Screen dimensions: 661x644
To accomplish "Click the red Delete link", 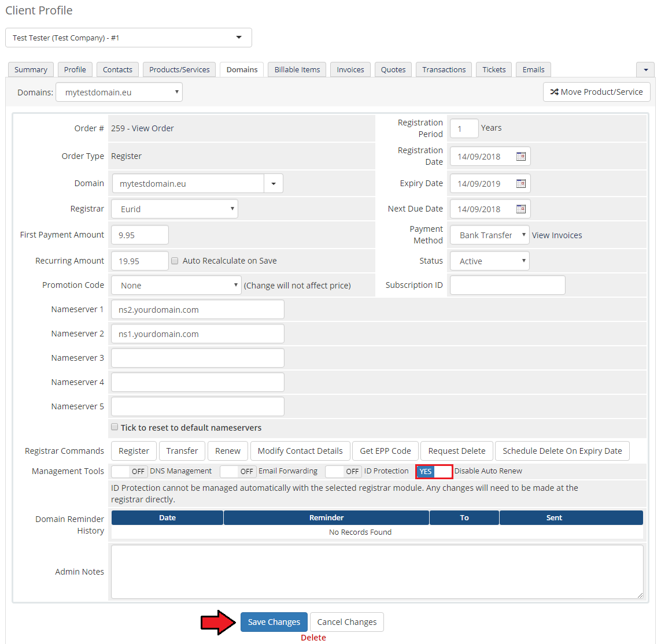I will (x=313, y=638).
